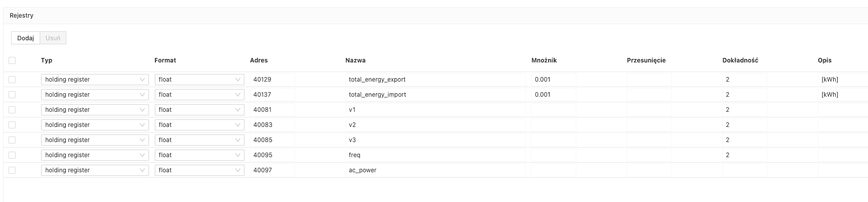This screenshot has height=202, width=868.
Task: Click Dokładność field in the freq row
Action: point(744,155)
